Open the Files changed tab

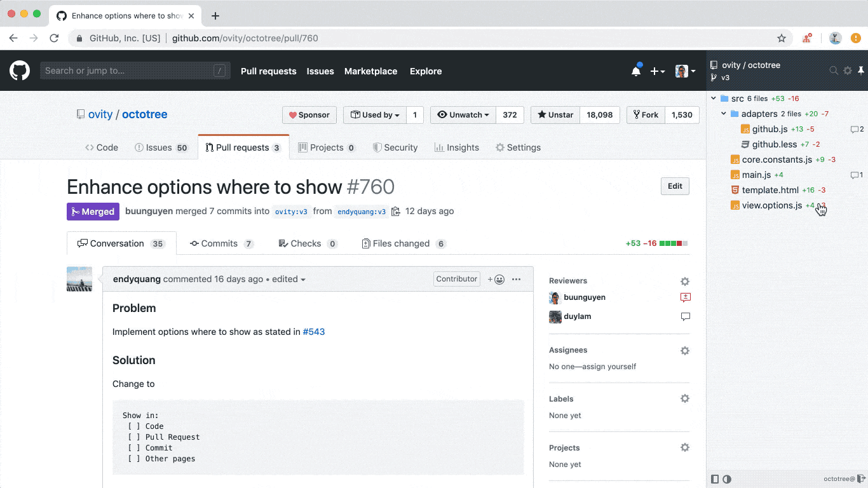[x=404, y=243]
